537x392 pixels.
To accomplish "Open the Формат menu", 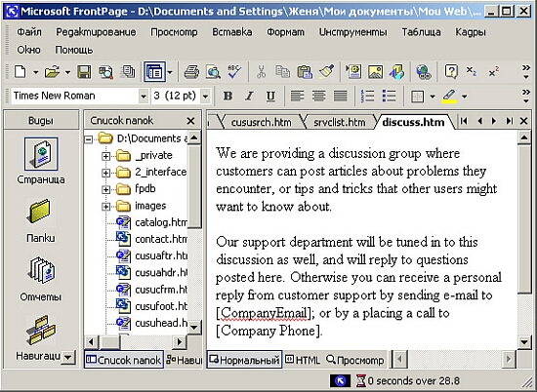I will (x=285, y=32).
